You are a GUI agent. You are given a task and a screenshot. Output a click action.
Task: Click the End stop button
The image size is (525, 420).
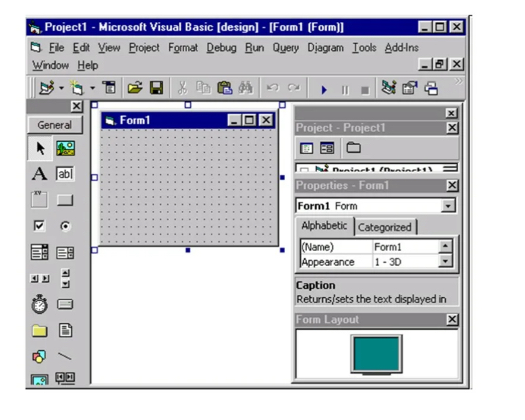coord(365,90)
